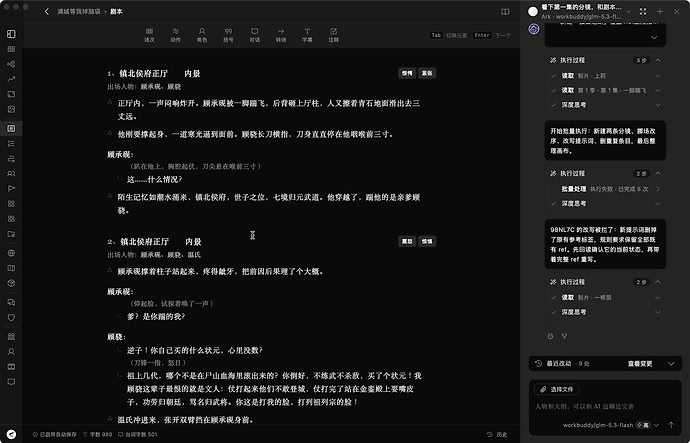Click 已启用自动保存 autosave status

tap(55, 435)
